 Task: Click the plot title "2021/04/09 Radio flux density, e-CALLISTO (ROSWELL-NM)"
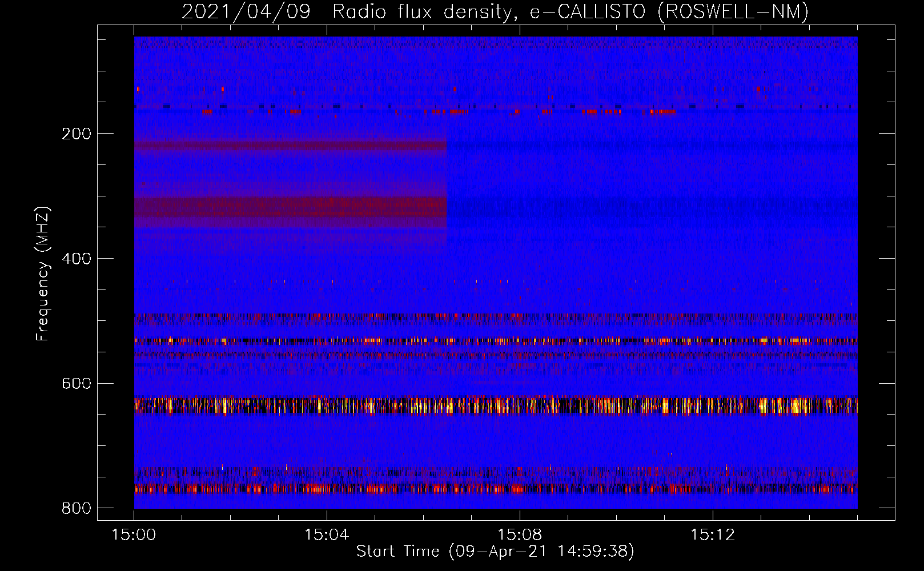point(495,12)
